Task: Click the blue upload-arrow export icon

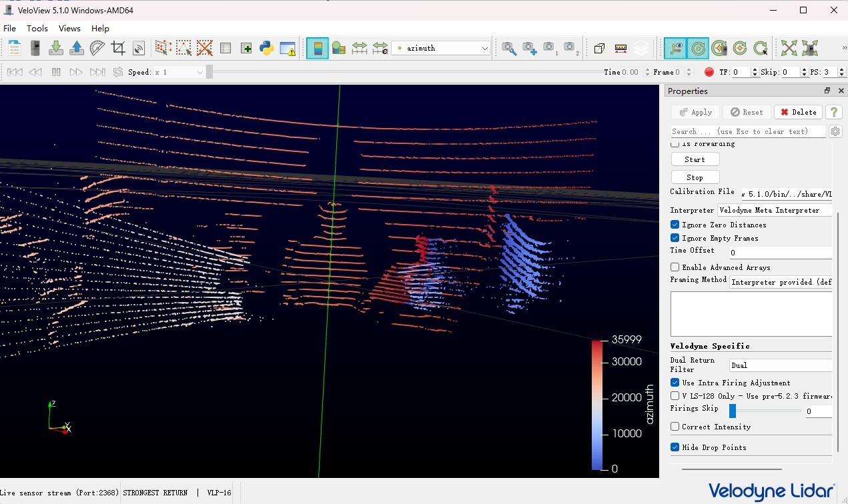Action: point(77,48)
